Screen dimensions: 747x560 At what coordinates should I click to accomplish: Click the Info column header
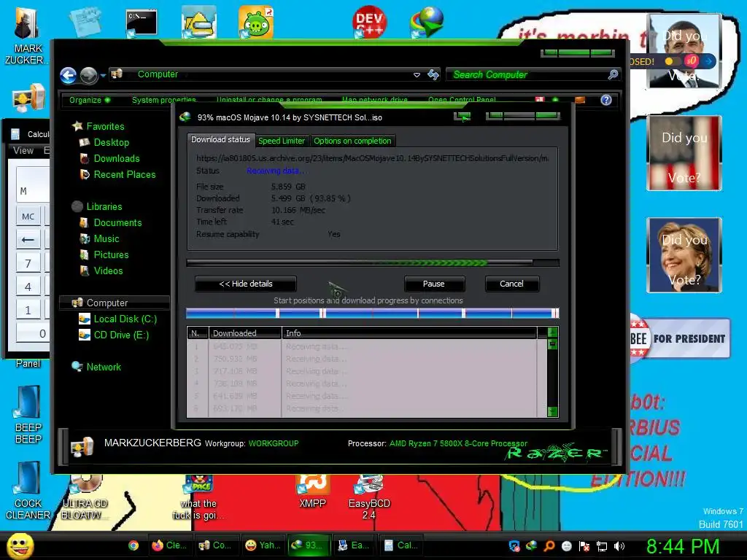(x=409, y=332)
